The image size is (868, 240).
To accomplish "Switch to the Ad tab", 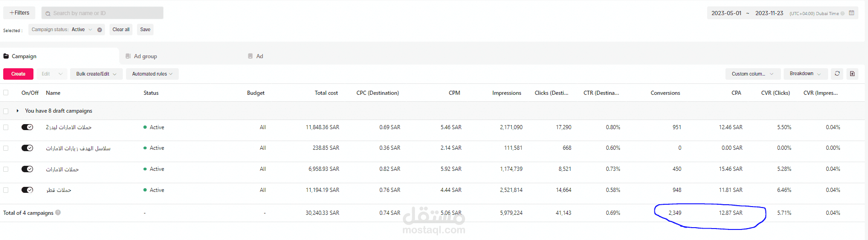I will tap(259, 56).
